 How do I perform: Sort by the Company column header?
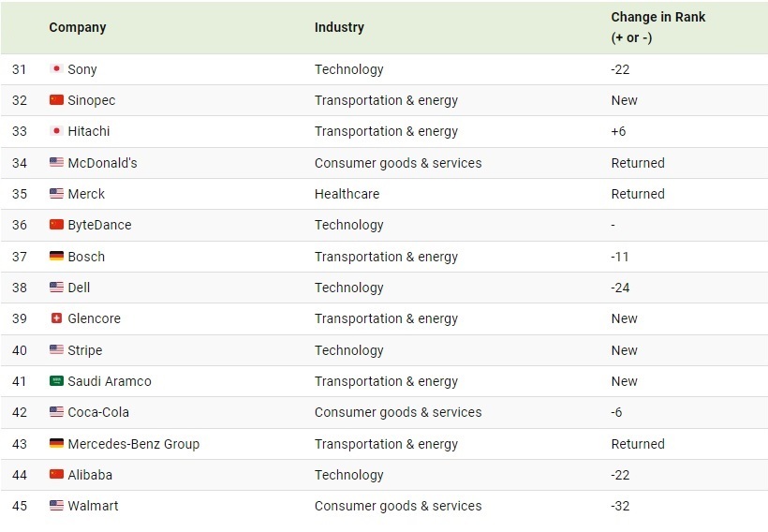pyautogui.click(x=78, y=27)
